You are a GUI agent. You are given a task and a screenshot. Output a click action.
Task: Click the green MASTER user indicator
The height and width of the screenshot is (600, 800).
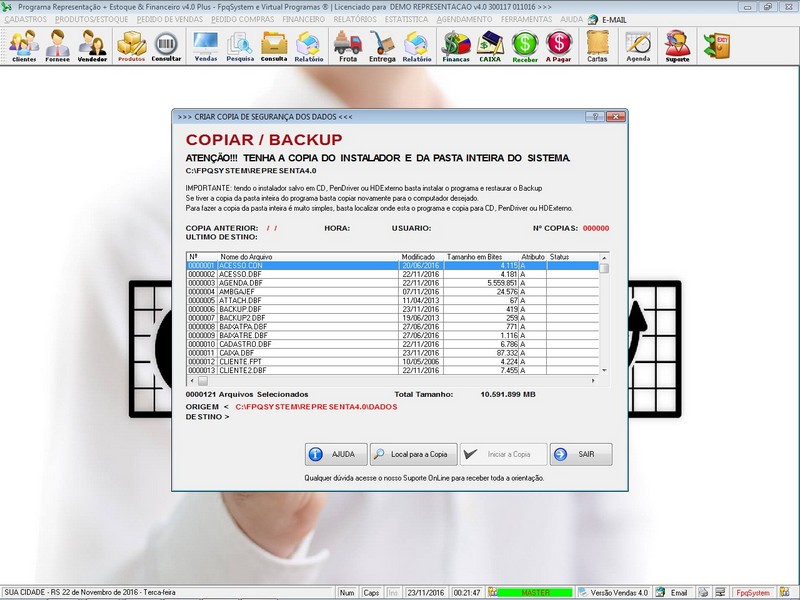(x=535, y=593)
